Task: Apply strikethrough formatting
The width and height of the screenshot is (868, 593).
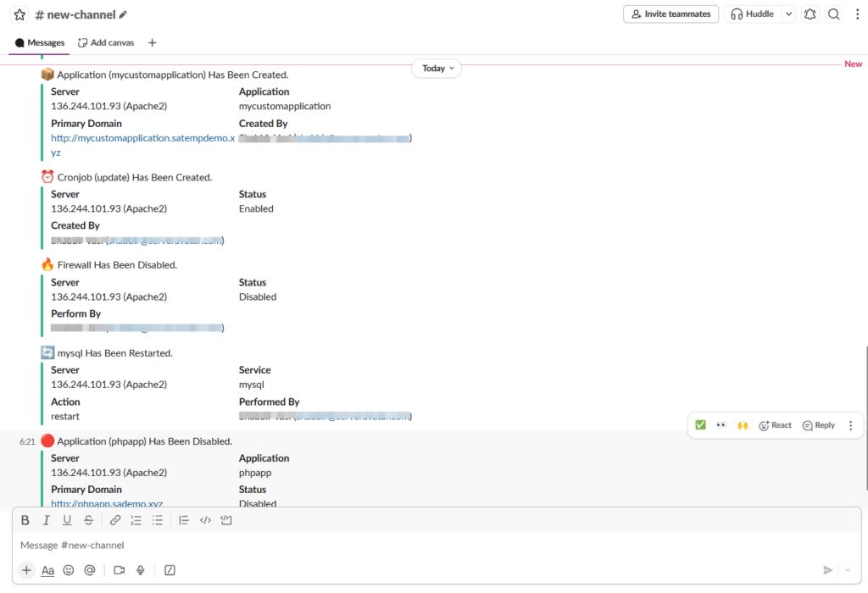Action: point(88,519)
